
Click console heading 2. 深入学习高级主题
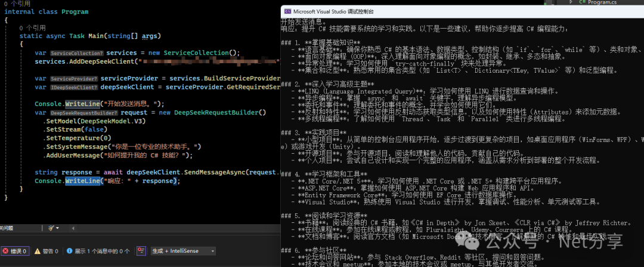(x=328, y=84)
